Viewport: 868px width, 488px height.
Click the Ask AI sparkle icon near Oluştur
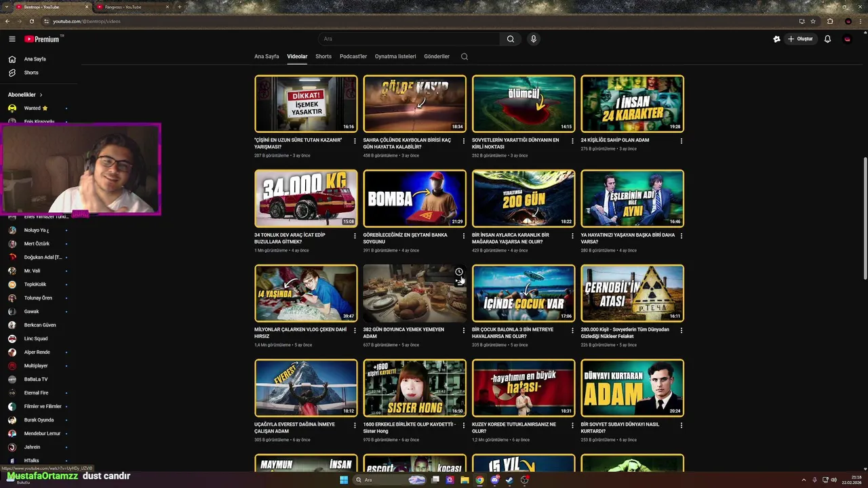pos(776,39)
